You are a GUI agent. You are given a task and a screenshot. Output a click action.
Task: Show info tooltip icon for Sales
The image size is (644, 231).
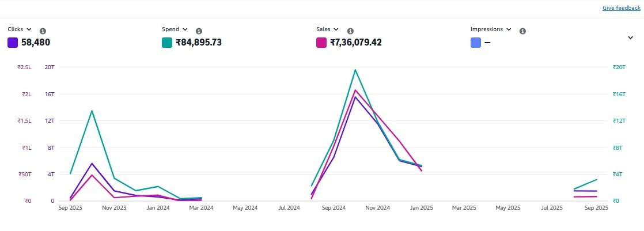(x=350, y=31)
